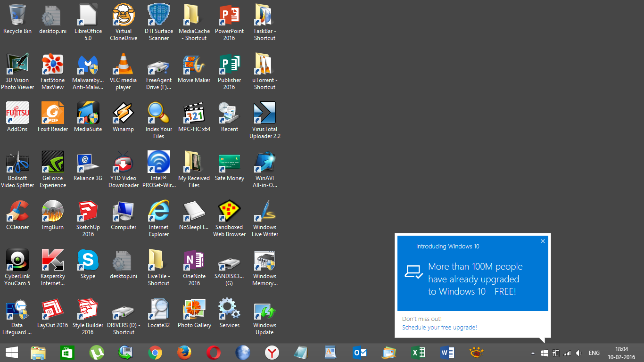Screen dimensions: 644x362
Task: Open Word from the taskbar
Action: pos(447,353)
